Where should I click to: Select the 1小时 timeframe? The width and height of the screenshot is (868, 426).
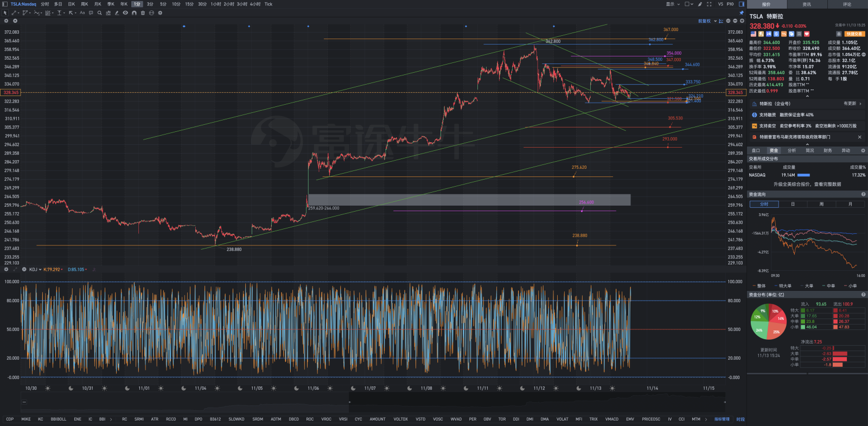(215, 4)
